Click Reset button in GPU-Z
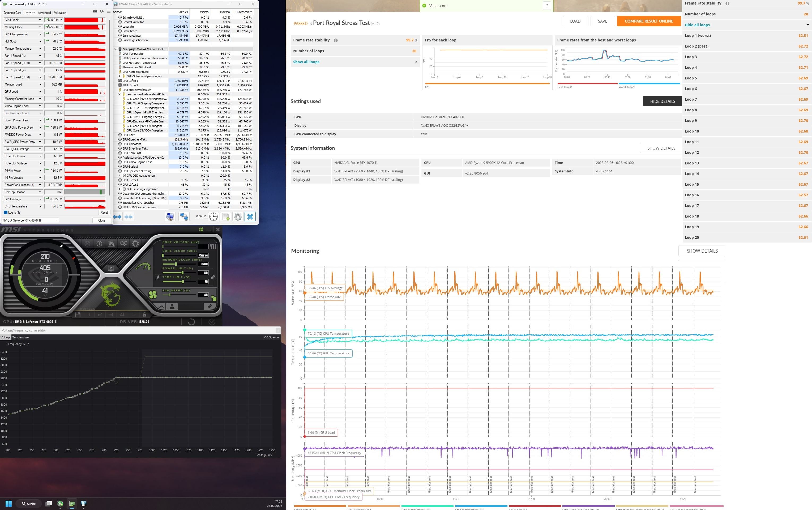The height and width of the screenshot is (510, 812). coord(104,212)
